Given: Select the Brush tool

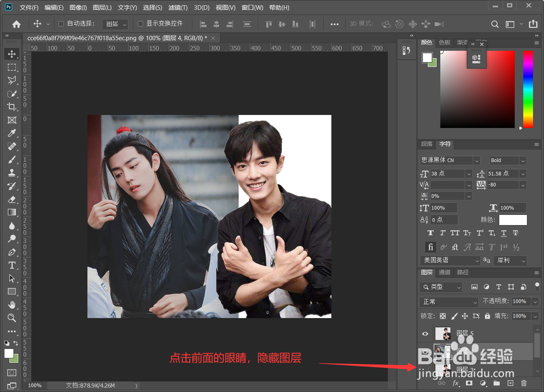Looking at the screenshot, I should pyautogui.click(x=12, y=159).
